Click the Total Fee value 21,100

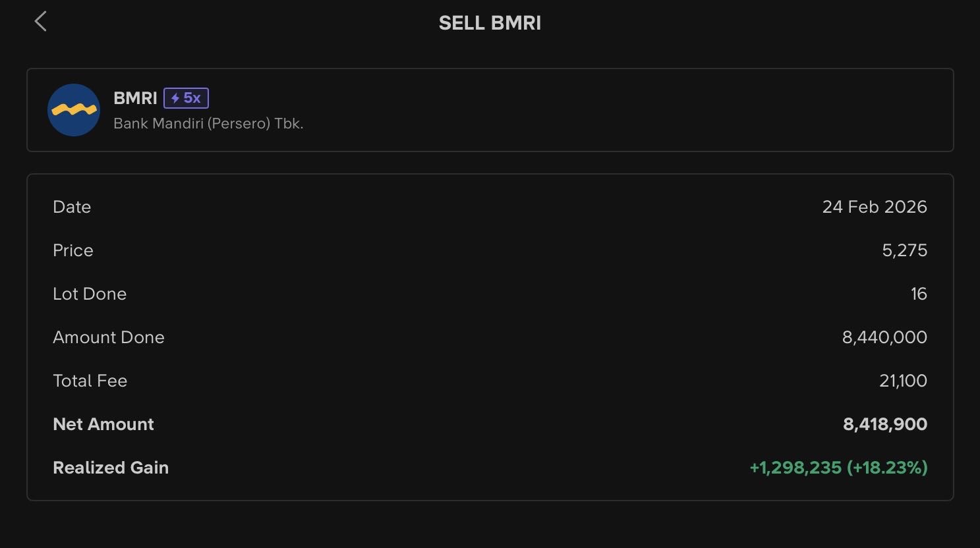pos(903,381)
